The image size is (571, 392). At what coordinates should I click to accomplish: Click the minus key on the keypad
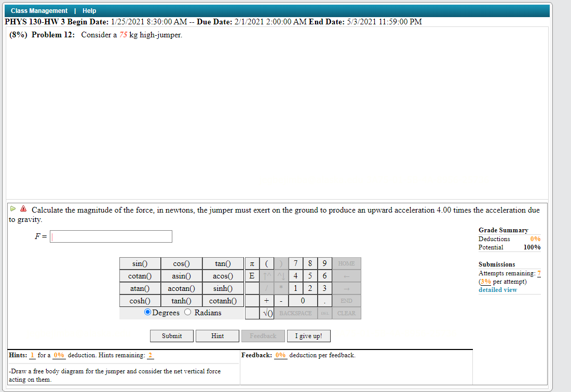coord(280,301)
